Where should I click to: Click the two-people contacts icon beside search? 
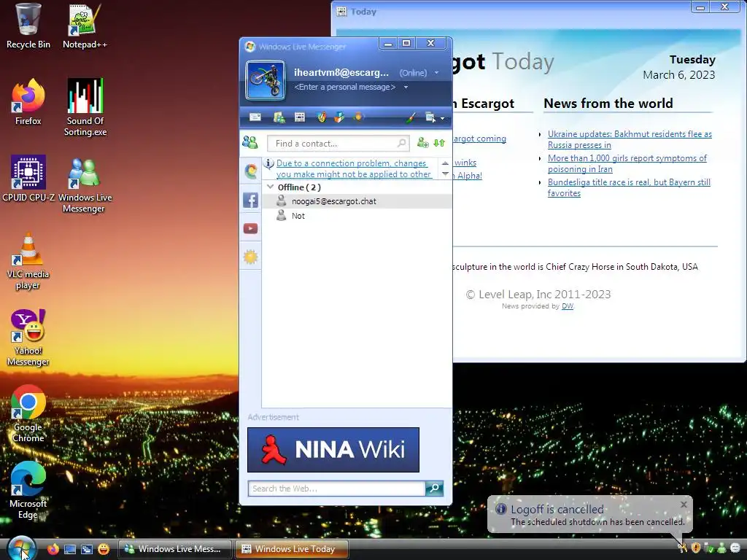(x=250, y=142)
